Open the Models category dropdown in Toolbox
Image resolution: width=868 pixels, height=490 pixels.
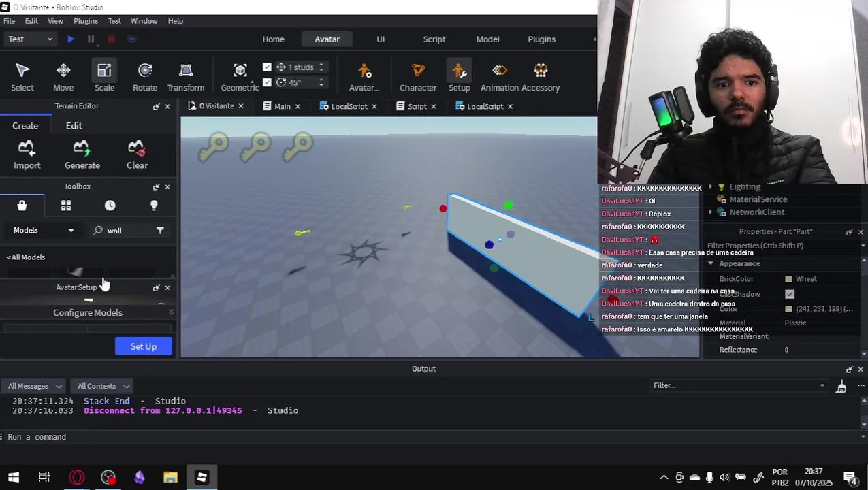(44, 231)
